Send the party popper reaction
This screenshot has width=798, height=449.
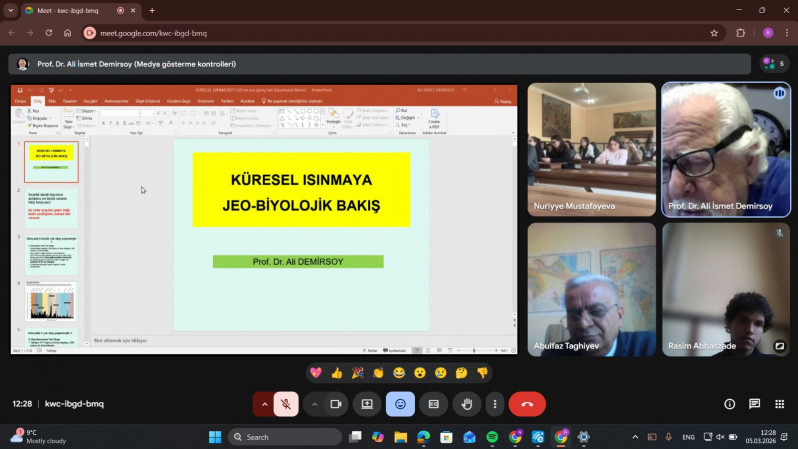click(x=358, y=373)
